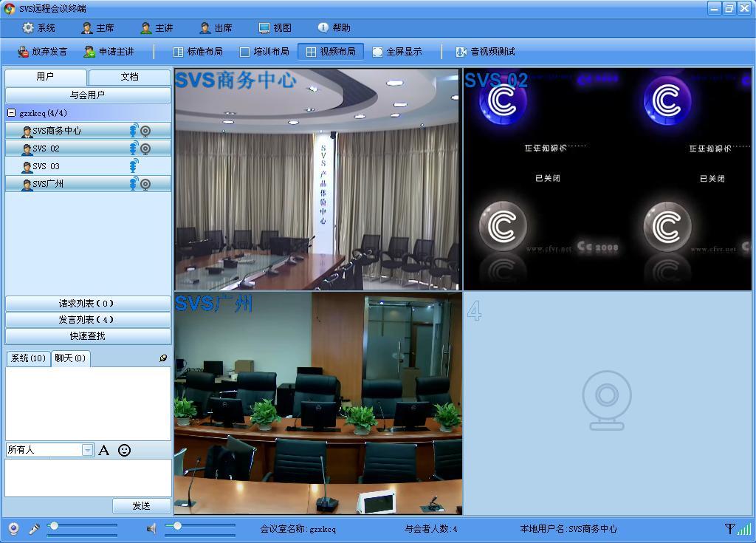Viewport: 756px width, 543px height.
Task: Open the chat font settings icon
Action: [103, 451]
